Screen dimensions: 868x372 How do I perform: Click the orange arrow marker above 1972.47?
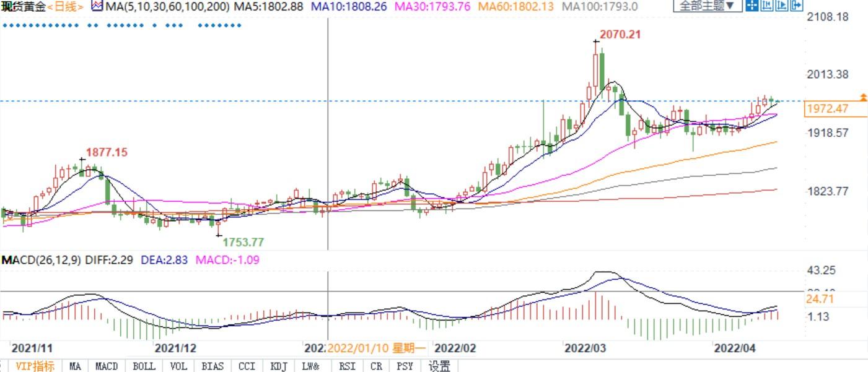pos(863,97)
